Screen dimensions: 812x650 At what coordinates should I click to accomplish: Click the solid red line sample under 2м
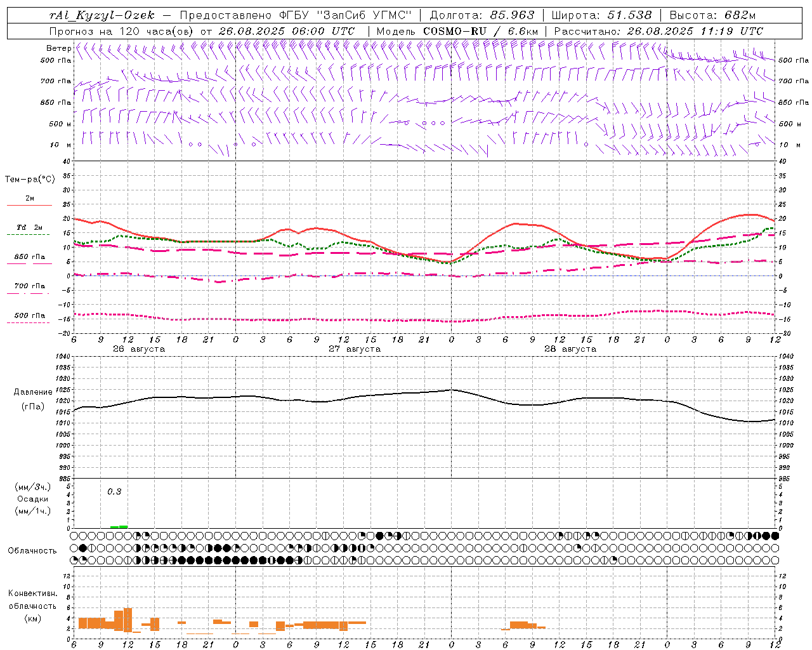pyautogui.click(x=29, y=206)
